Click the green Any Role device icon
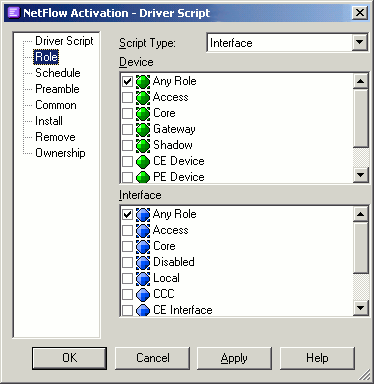374x384 pixels. coord(143,81)
